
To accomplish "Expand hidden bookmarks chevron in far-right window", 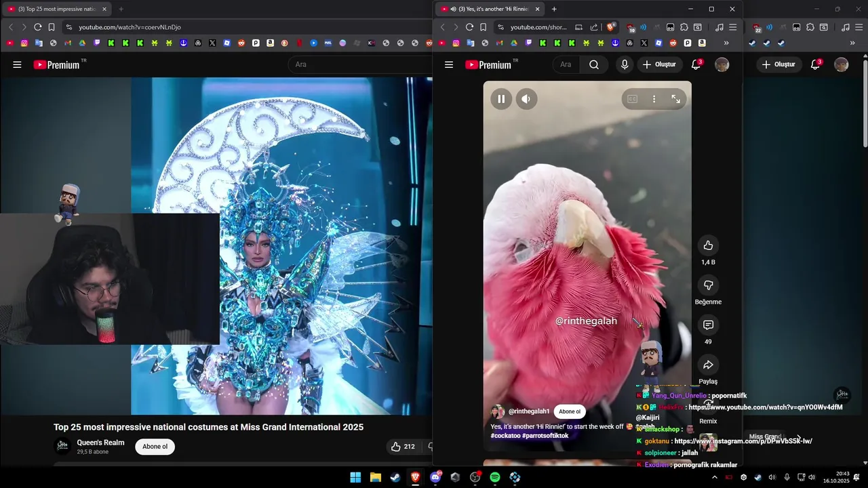I will click(x=852, y=43).
